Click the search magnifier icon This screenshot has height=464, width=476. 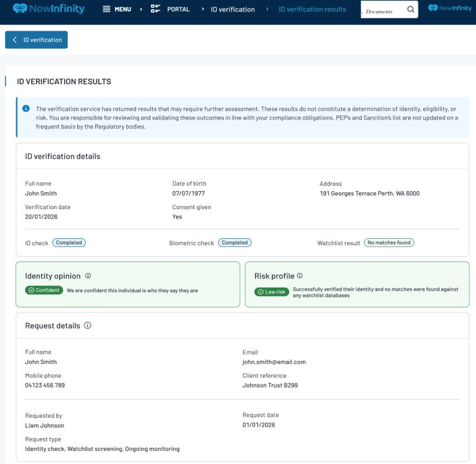tap(411, 10)
